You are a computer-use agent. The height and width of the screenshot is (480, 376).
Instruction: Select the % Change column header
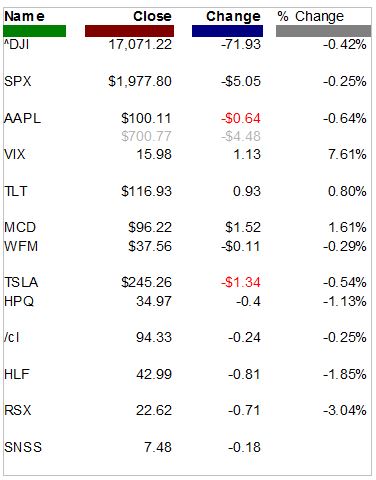click(311, 16)
